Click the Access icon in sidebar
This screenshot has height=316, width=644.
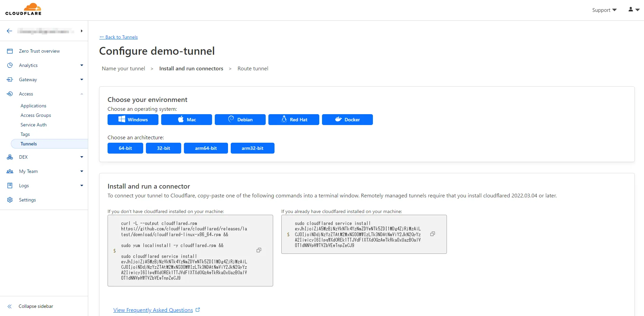tap(10, 94)
